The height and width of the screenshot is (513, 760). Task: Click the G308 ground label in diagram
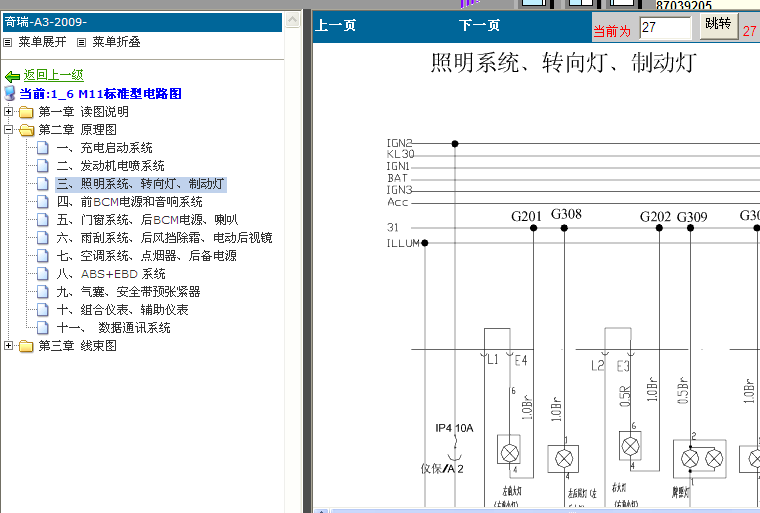point(566,214)
